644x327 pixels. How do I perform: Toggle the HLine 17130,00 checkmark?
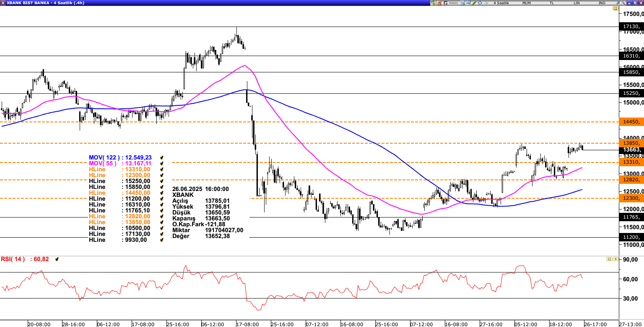(x=162, y=234)
